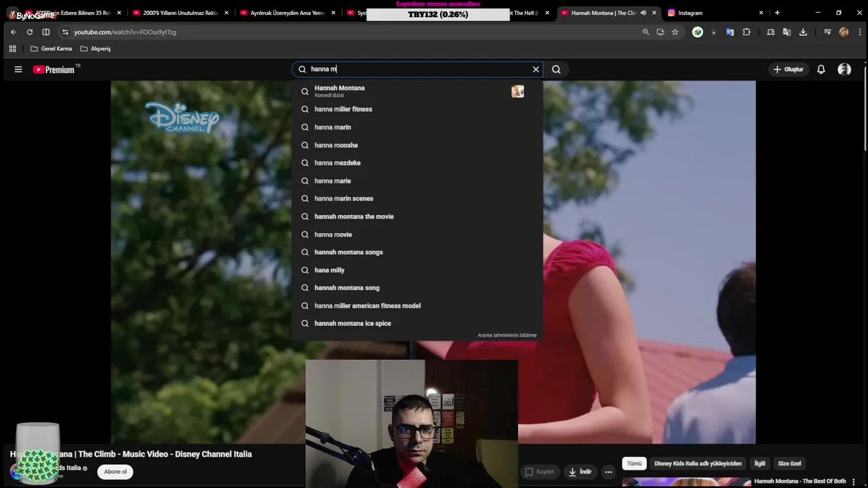Go back with the browser back arrow
This screenshot has width=868, height=488.
coord(14,32)
